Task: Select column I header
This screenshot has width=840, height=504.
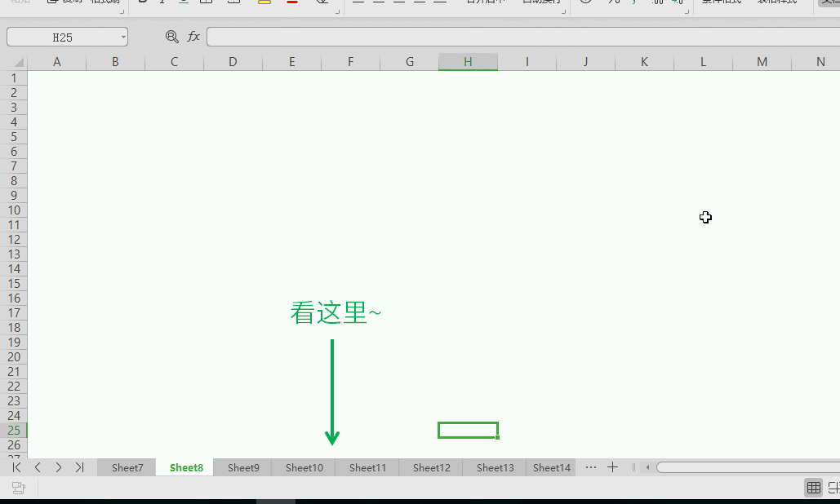Action: [x=527, y=62]
